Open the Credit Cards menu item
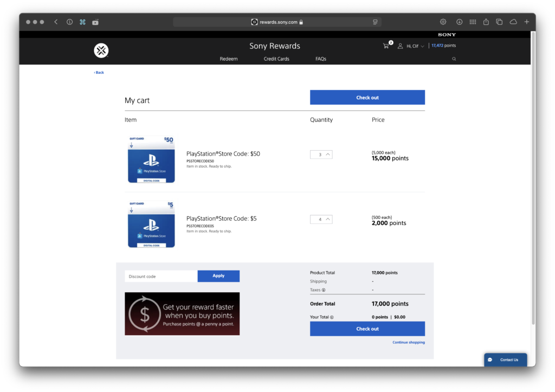The image size is (555, 392). (276, 59)
